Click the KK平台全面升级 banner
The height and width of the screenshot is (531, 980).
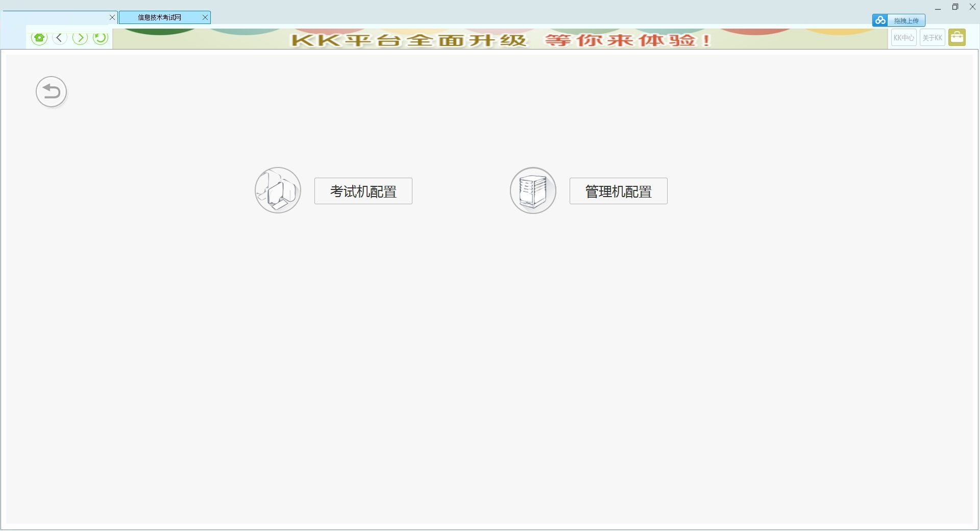[500, 39]
